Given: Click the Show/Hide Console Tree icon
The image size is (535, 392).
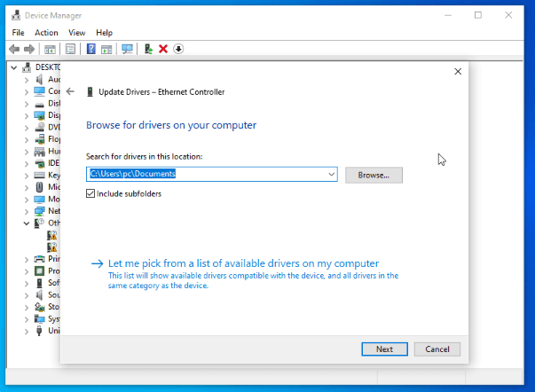Looking at the screenshot, I should [50, 49].
